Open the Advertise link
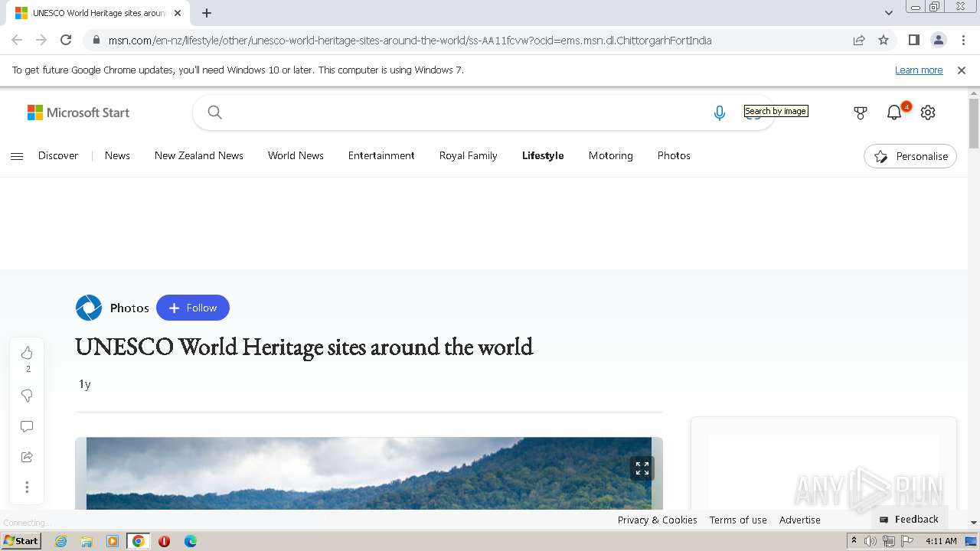This screenshot has width=980, height=551. point(800,520)
